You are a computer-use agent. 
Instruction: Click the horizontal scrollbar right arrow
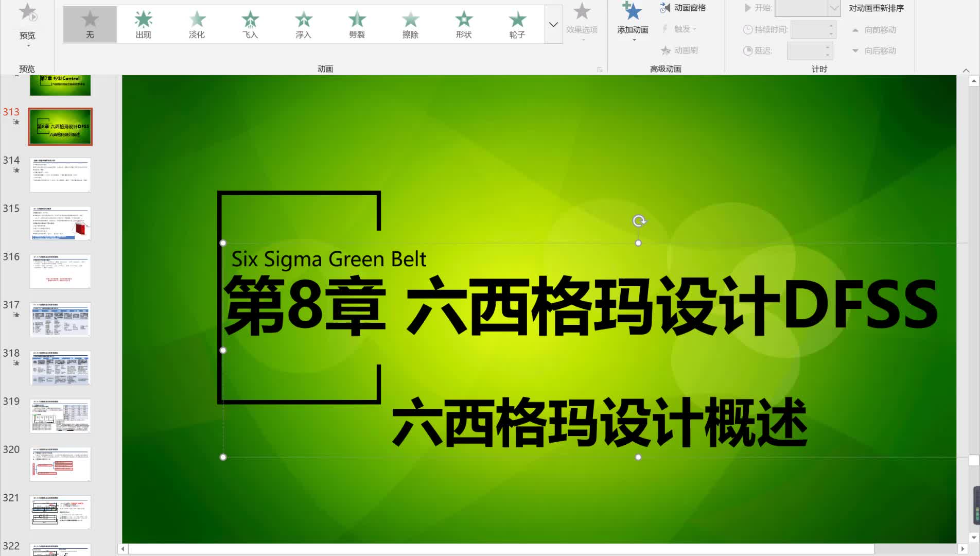[x=962, y=549]
